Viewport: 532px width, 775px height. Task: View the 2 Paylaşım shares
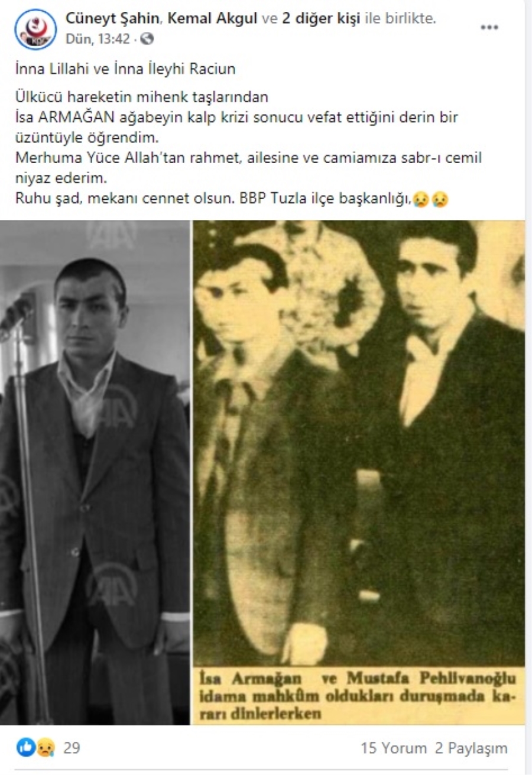471,748
